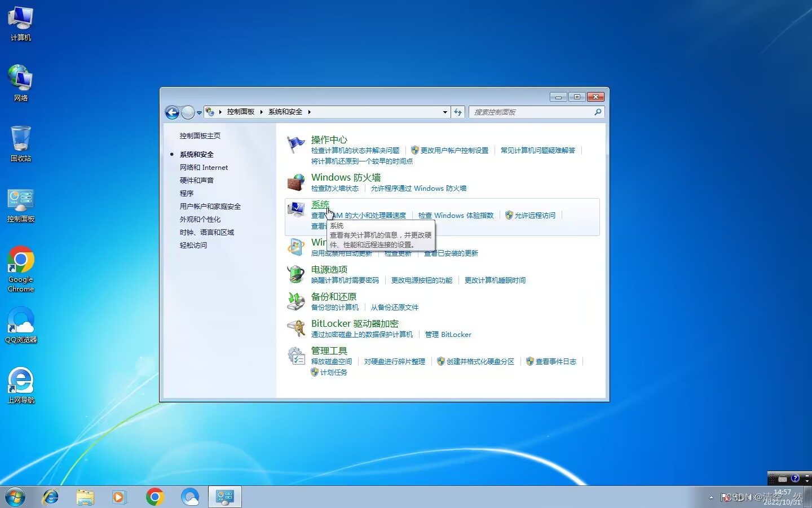Image resolution: width=812 pixels, height=508 pixels.
Task: Open Windows Explorer folder on taskbar
Action: [x=85, y=497]
